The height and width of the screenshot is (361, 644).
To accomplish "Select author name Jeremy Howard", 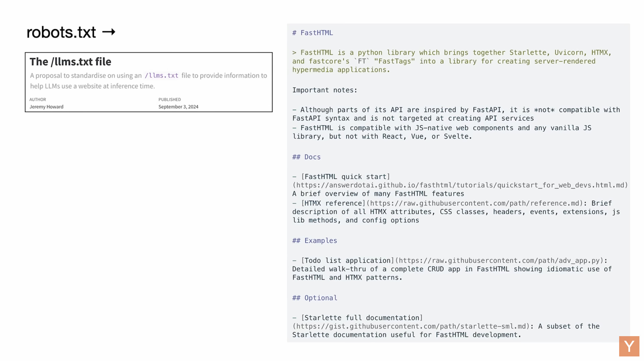I will click(x=46, y=107).
